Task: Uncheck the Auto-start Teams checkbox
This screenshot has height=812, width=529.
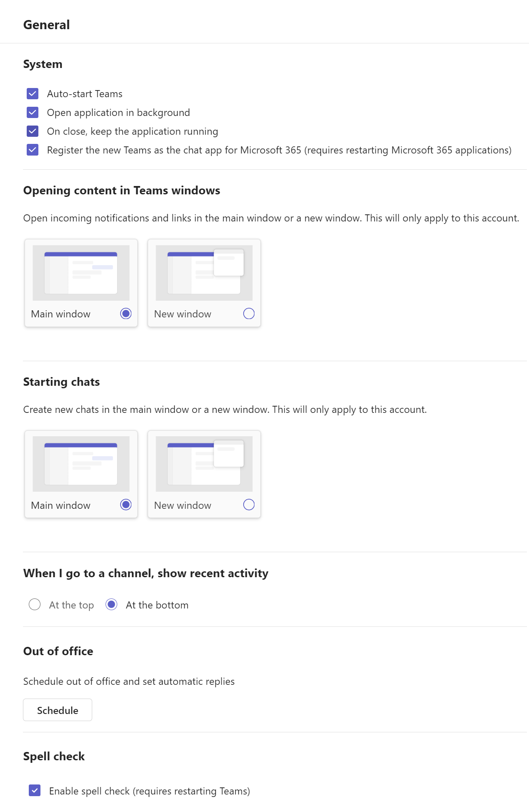Action: 33,94
